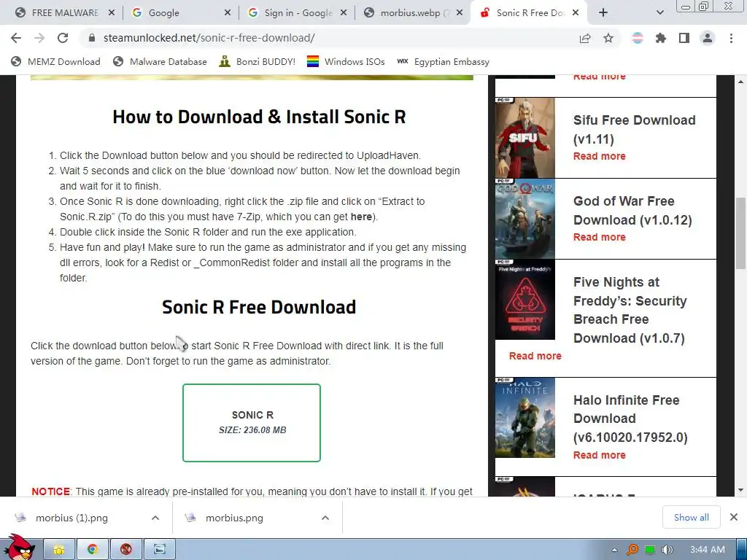This screenshot has width=747, height=560.
Task: Click red prohibited-sign taskbar icon
Action: pos(125,550)
